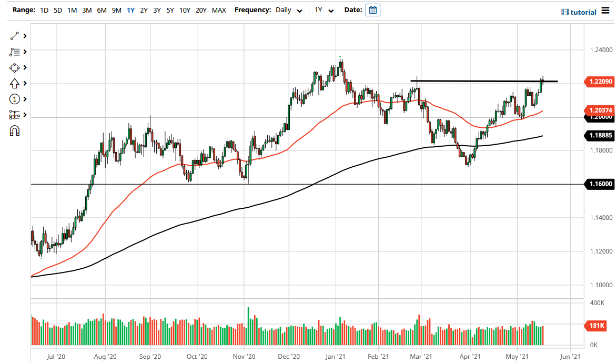Expand the shapes tool options arrow
The width and height of the screenshot is (616, 364).
[25, 67]
